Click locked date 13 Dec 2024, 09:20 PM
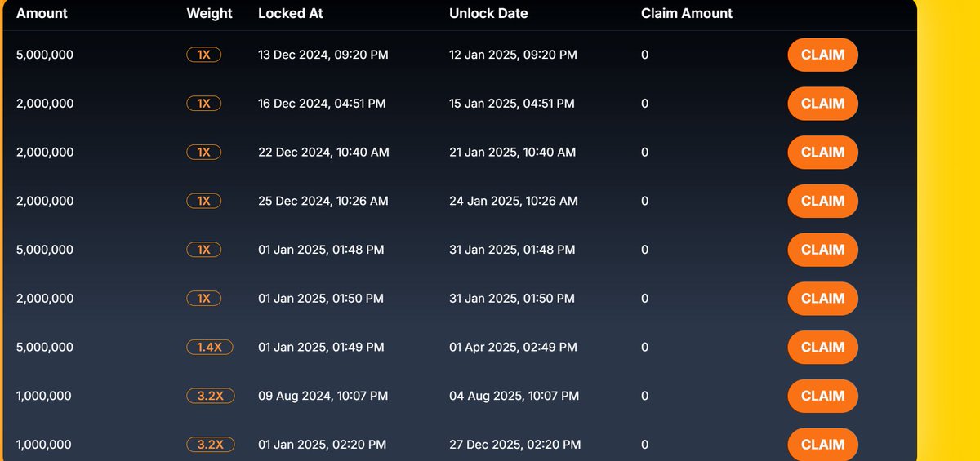980x461 pixels. (x=323, y=55)
